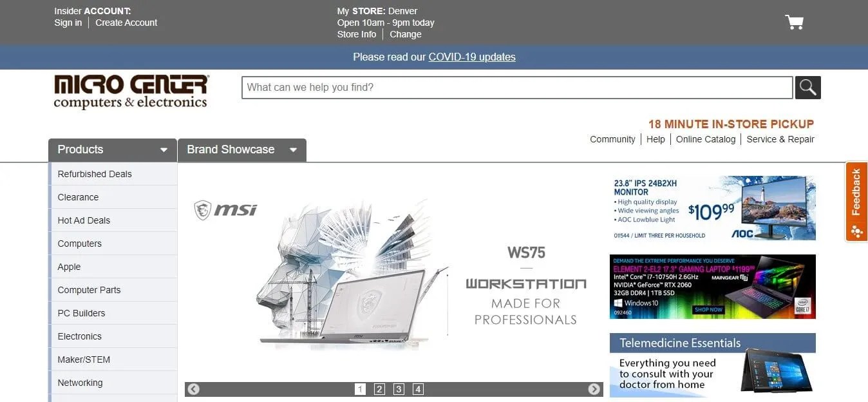This screenshot has width=868, height=402.
Task: Click 18 Minute In-Store Pickup text
Action: tap(731, 124)
